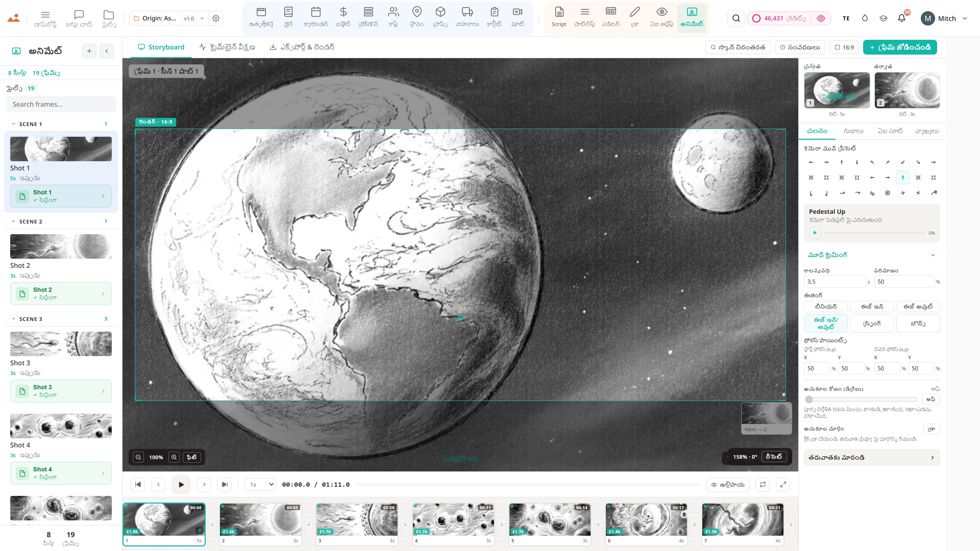980x551 pixels.
Task: Select Ease In easing
Action: point(872,306)
